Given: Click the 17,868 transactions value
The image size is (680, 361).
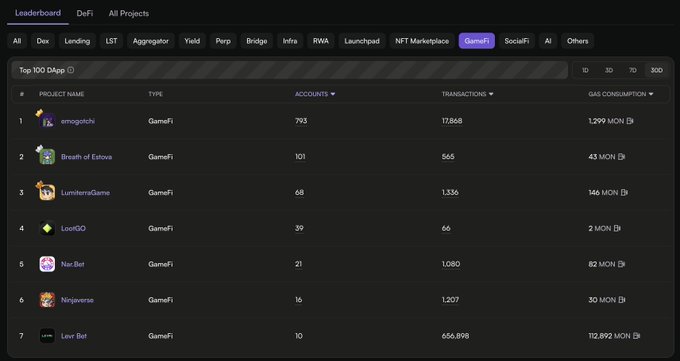Looking at the screenshot, I should tap(452, 121).
